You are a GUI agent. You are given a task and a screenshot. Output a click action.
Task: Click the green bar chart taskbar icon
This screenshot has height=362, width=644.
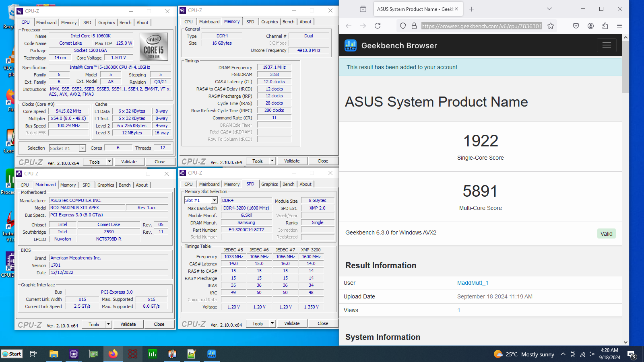[153, 354]
